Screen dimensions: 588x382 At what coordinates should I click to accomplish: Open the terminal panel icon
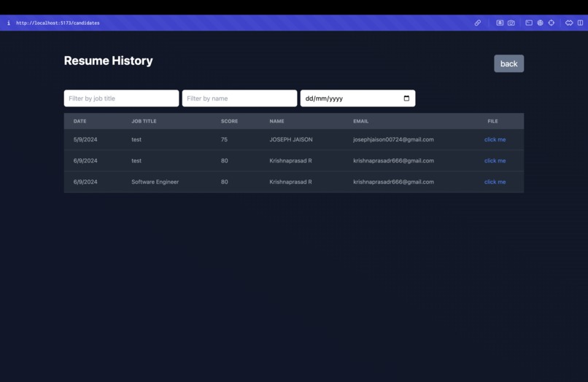pos(529,23)
